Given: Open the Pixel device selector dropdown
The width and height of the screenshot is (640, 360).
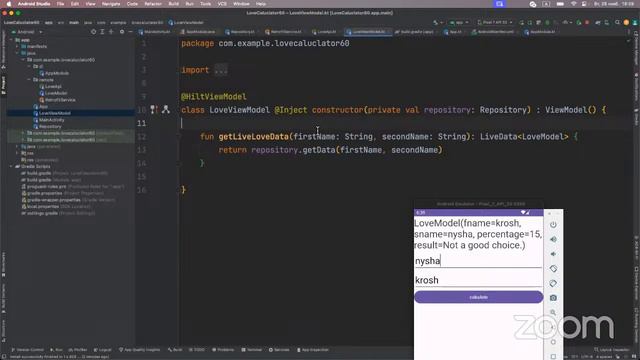Looking at the screenshot, I should [495, 22].
